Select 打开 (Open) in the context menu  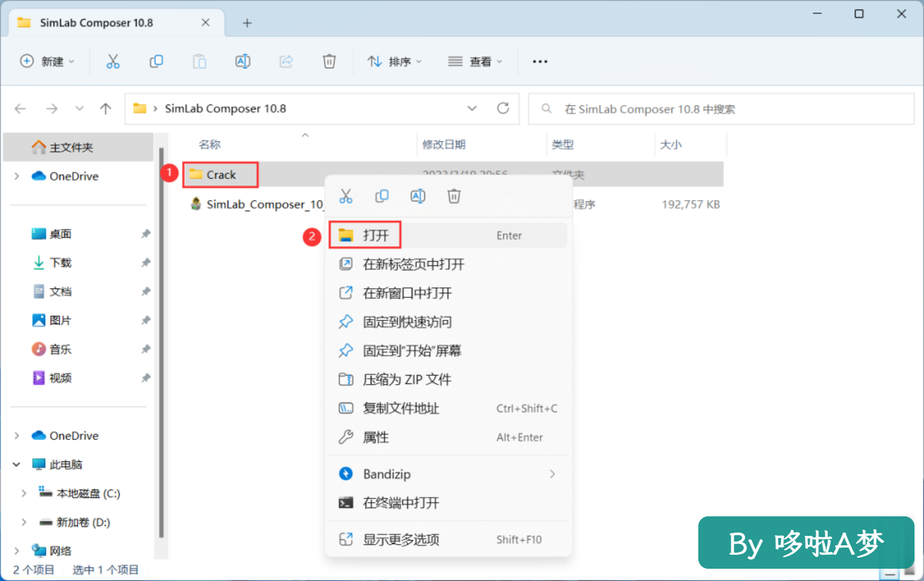click(x=448, y=235)
